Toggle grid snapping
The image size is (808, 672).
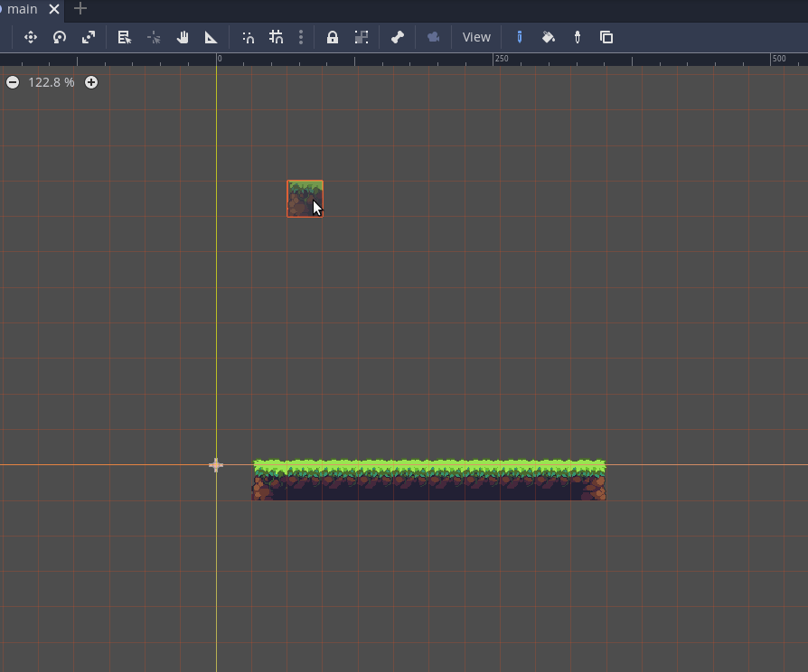pyautogui.click(x=277, y=37)
